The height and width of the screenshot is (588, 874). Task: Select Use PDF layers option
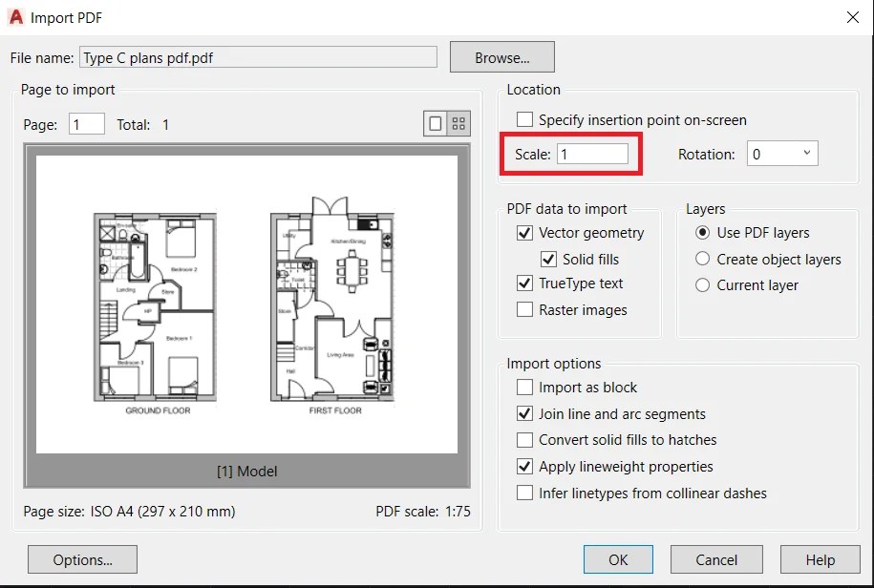tap(702, 232)
